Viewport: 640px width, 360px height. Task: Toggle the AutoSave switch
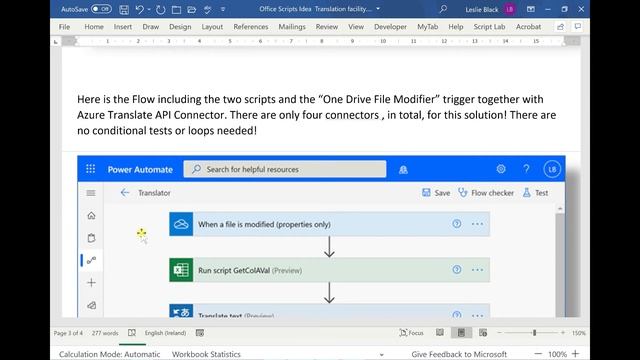(101, 9)
